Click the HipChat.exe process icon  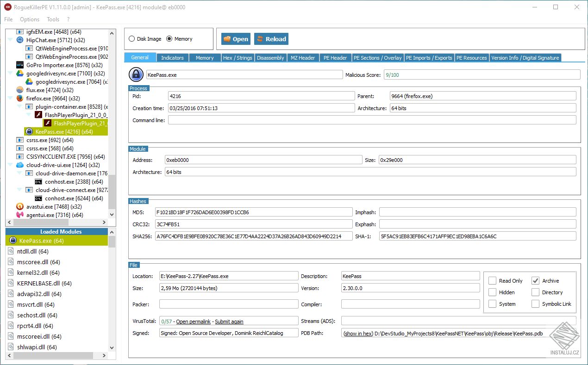[19, 40]
